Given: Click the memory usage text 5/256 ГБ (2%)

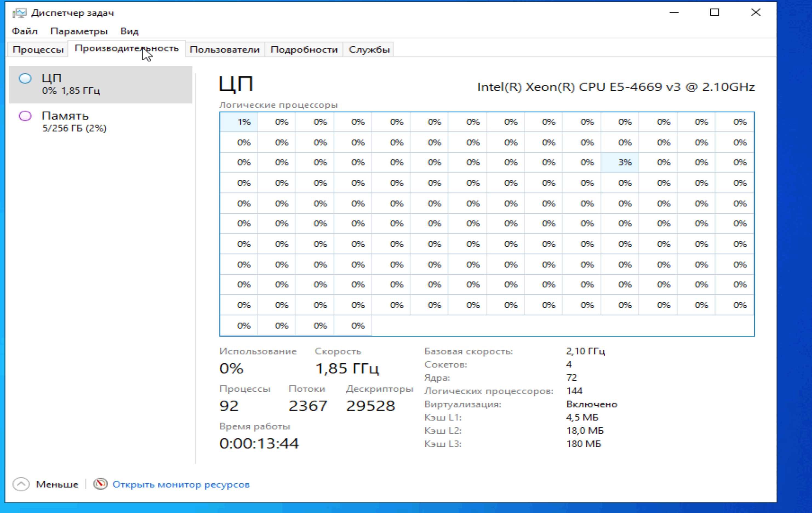Looking at the screenshot, I should (x=74, y=128).
